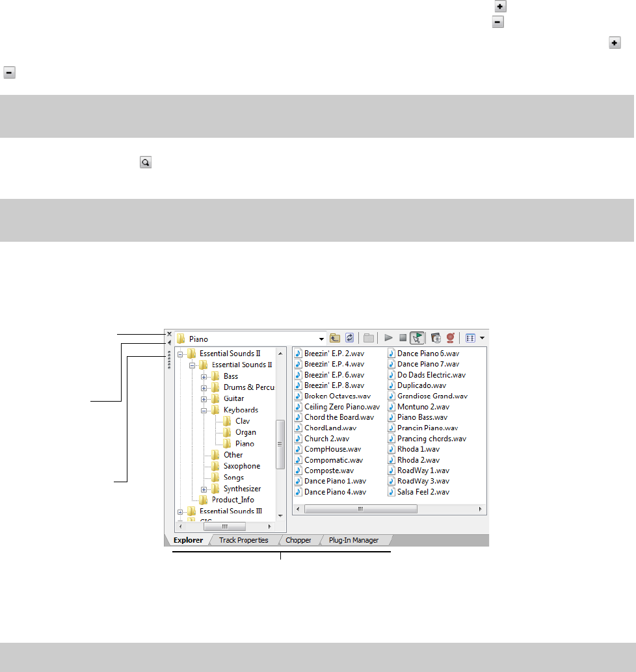
Task: Select file Chord the Board.wav
Action: point(334,417)
